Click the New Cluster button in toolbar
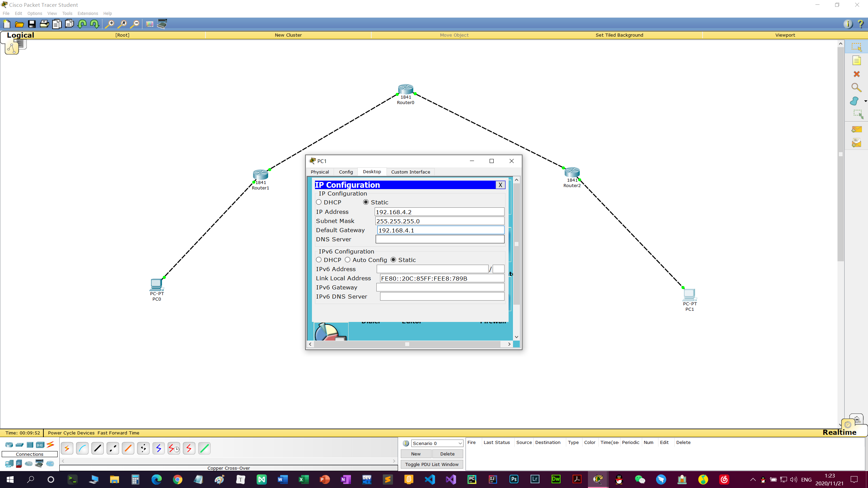This screenshot has width=868, height=488. pyautogui.click(x=289, y=35)
